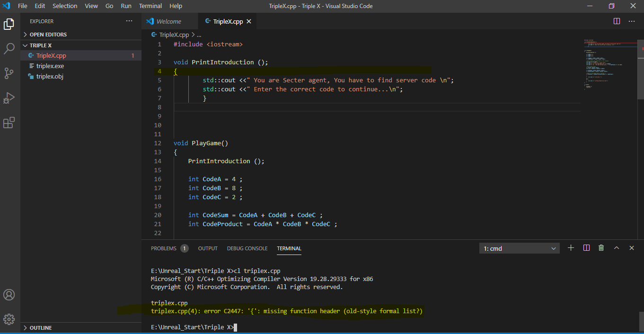
Task: Switch to the Problems panel tab
Action: coord(164,248)
